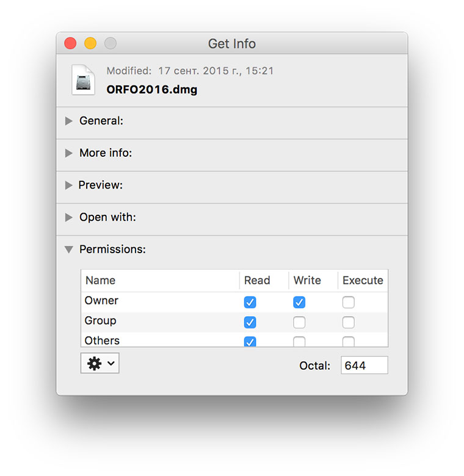Enable Others Execute permission

click(348, 342)
